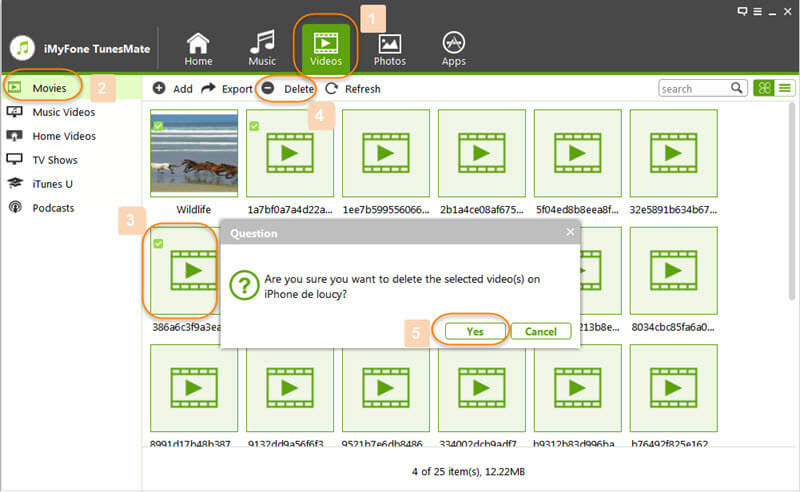Select the 8991d17b48b387 video thumbnail
Screen dimensions: 800x492
pos(194,388)
